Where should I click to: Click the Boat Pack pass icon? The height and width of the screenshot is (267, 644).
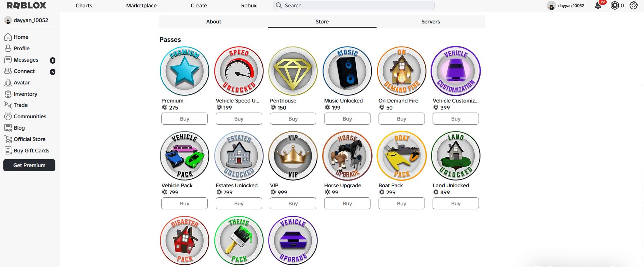(x=401, y=156)
